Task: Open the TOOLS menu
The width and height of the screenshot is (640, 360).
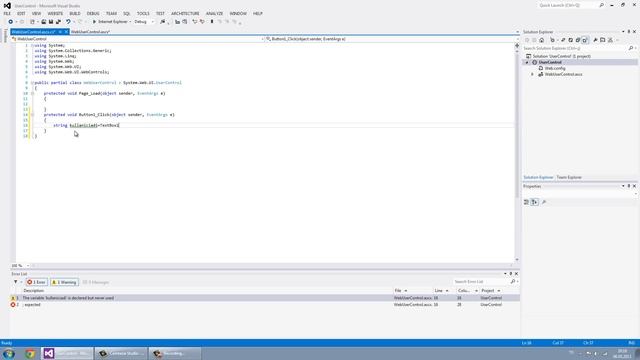Action: point(143,13)
